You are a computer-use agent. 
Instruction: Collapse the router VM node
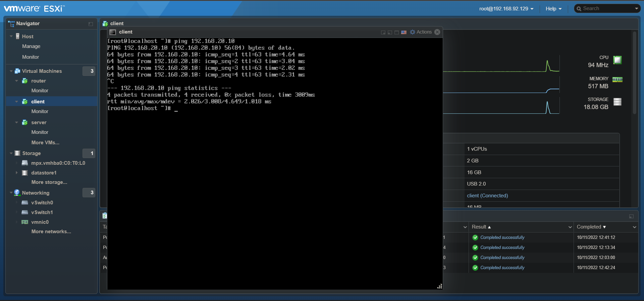pos(17,81)
